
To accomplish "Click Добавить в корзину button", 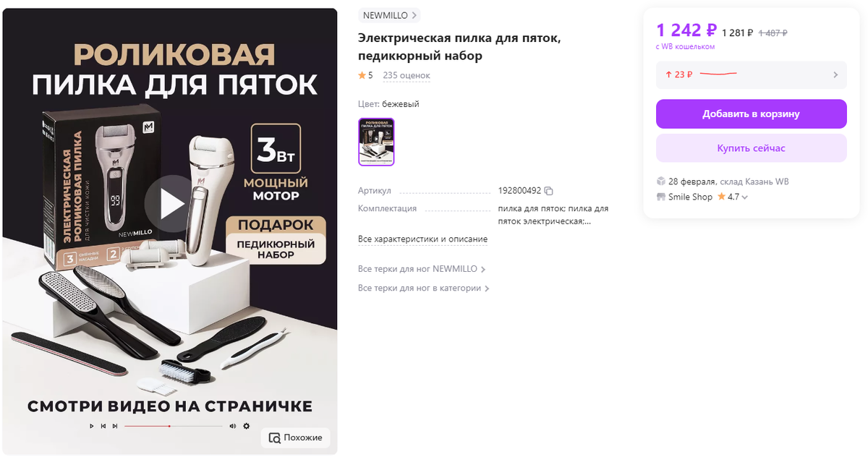I will tap(752, 114).
